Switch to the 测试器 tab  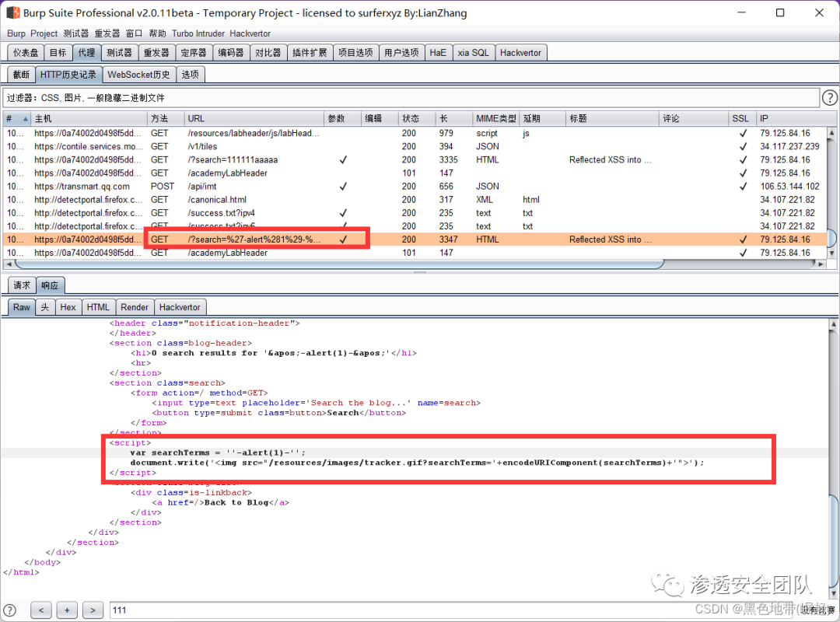(119, 53)
